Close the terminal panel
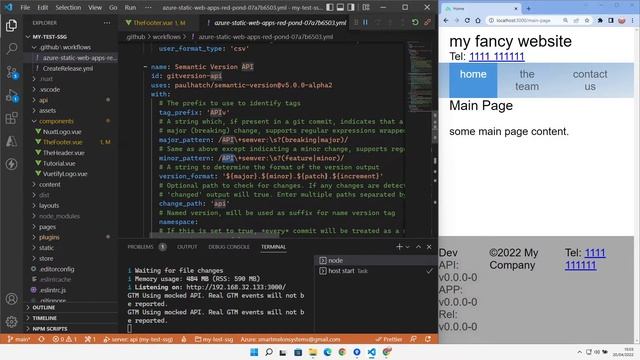Image resolution: width=640 pixels, height=360 pixels. pyautogui.click(x=429, y=247)
